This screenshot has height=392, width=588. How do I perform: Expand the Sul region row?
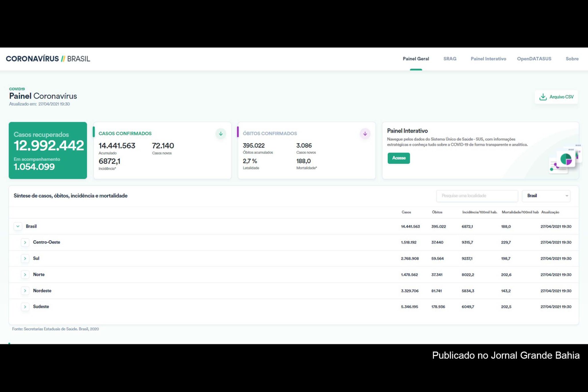pos(25,258)
